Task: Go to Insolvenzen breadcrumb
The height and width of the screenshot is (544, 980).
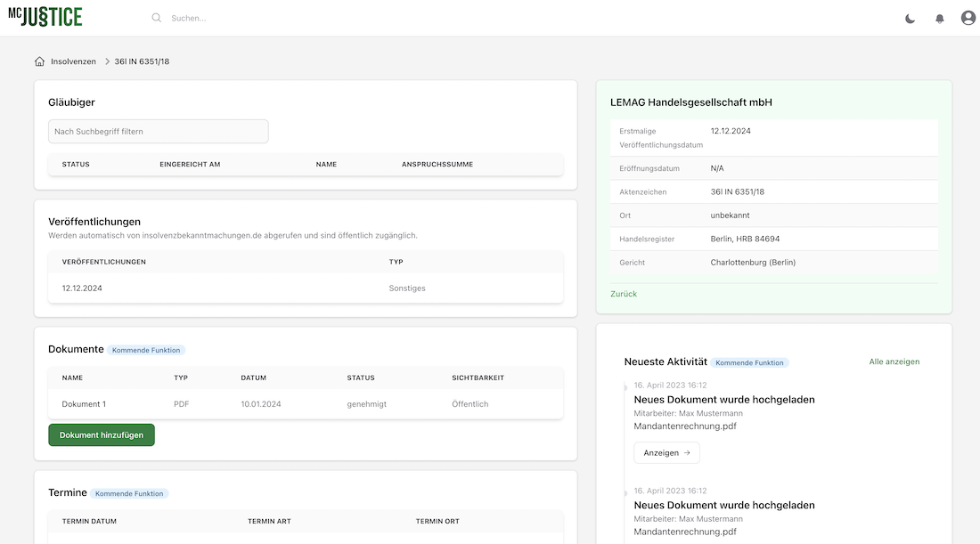Action: pos(73,61)
